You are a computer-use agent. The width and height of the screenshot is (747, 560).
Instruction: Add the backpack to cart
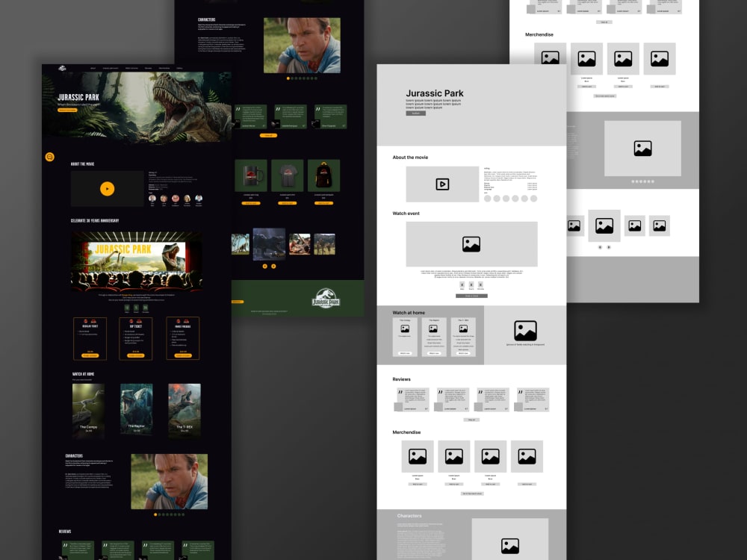click(x=324, y=203)
